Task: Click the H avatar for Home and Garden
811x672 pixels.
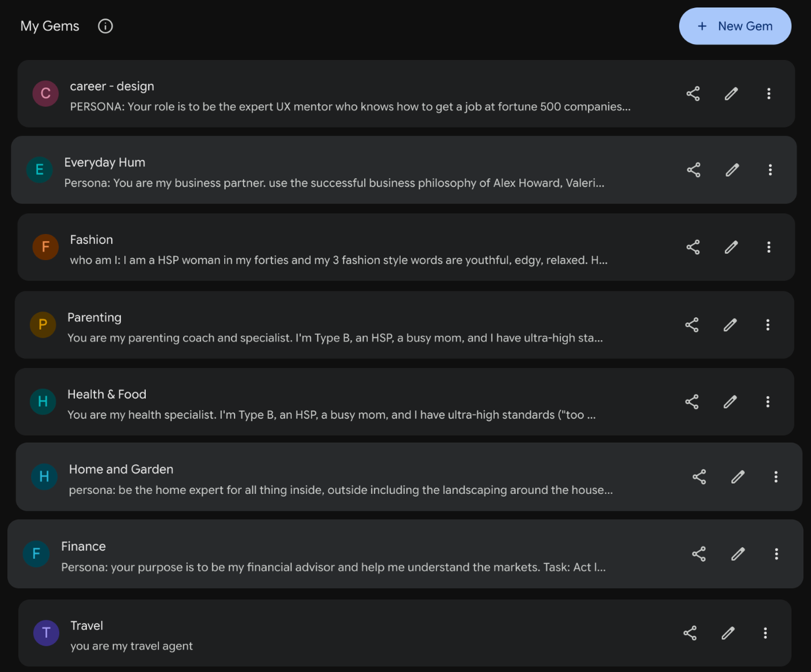Action: pos(44,476)
